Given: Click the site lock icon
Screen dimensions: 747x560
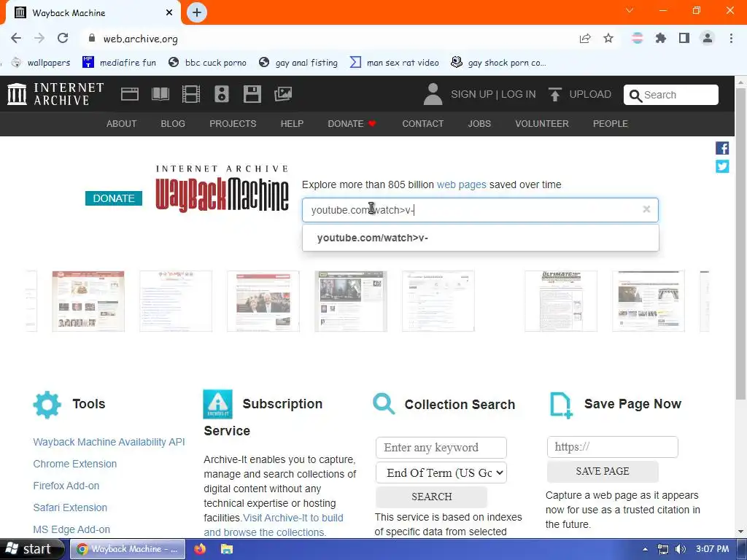Looking at the screenshot, I should coord(92,38).
